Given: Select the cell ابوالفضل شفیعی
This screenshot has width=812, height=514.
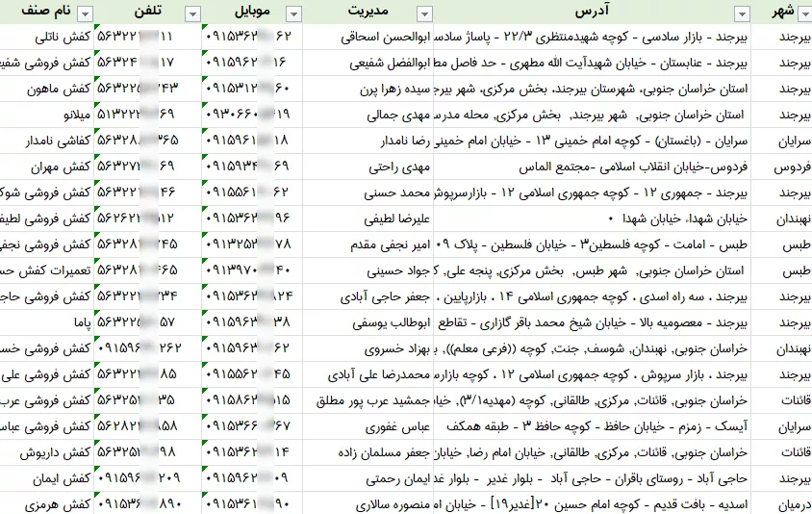Looking at the screenshot, I should [368, 63].
